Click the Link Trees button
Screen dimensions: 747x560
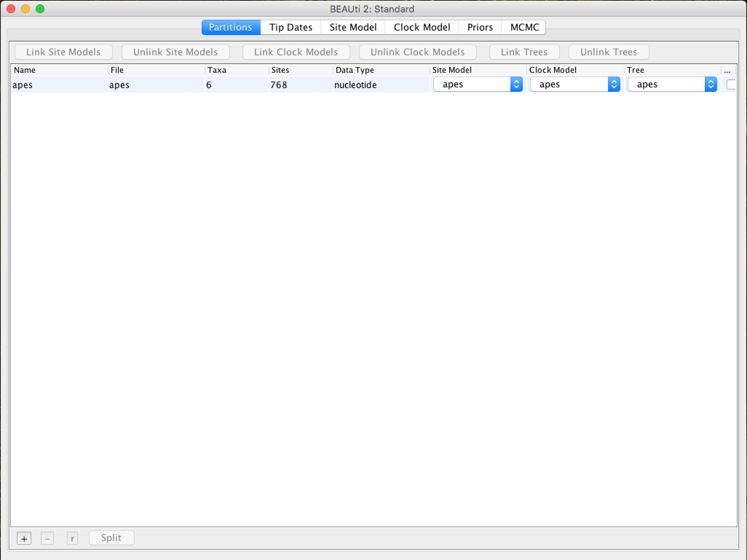524,52
